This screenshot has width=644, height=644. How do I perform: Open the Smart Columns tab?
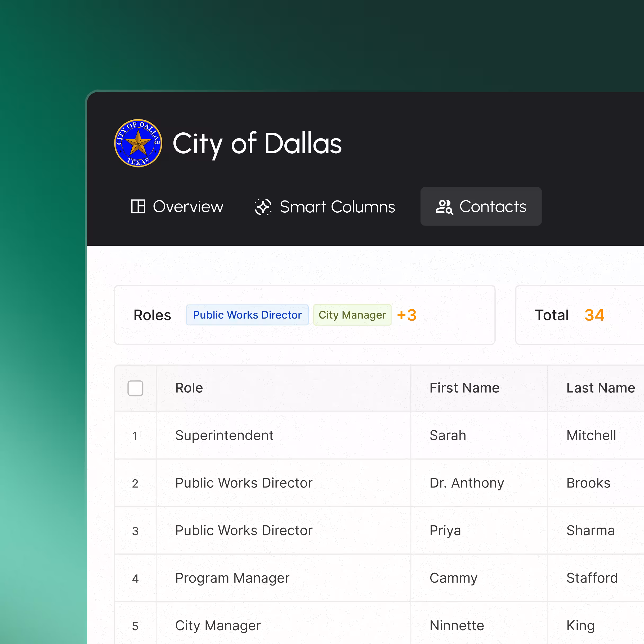tap(325, 206)
